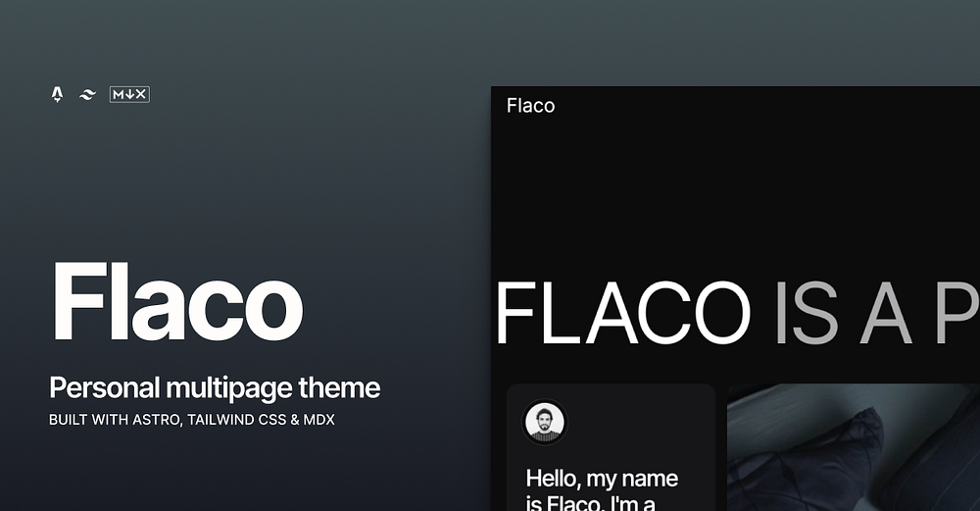980x511 pixels.
Task: Click the Personal multipage theme subtitle
Action: [x=215, y=387]
